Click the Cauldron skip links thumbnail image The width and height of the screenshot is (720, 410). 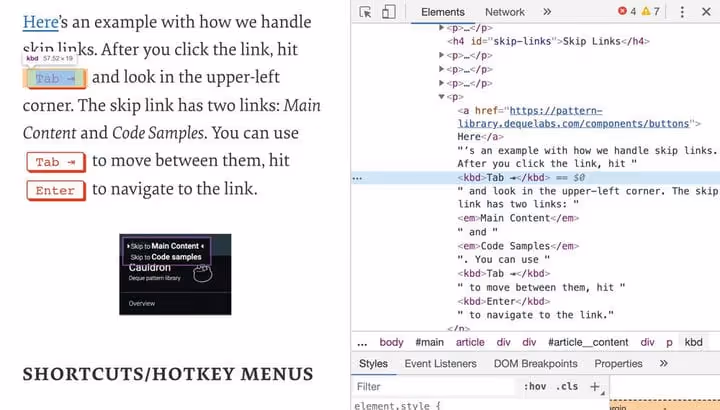[175, 275]
